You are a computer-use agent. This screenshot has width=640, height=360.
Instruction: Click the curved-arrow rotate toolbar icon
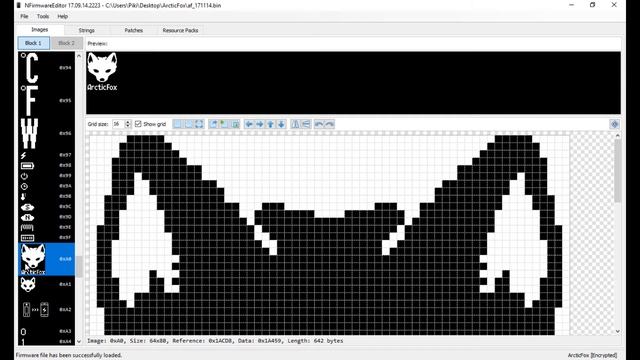point(213,124)
